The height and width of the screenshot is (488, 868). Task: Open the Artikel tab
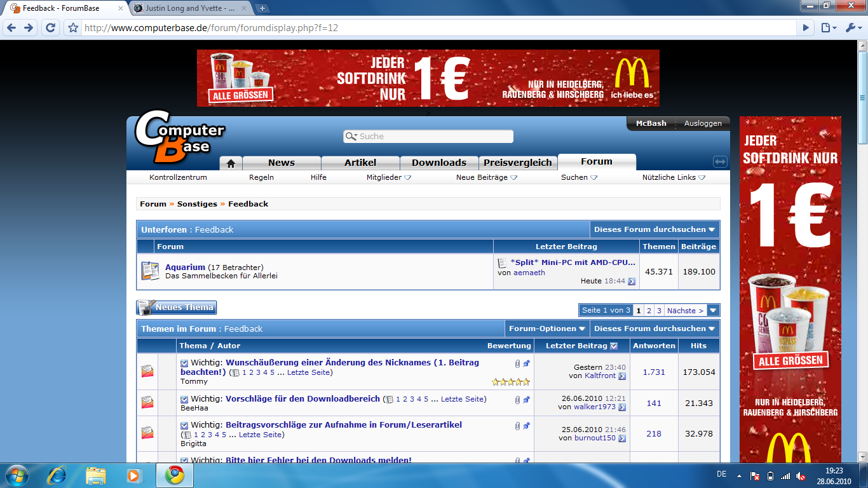[x=360, y=163]
